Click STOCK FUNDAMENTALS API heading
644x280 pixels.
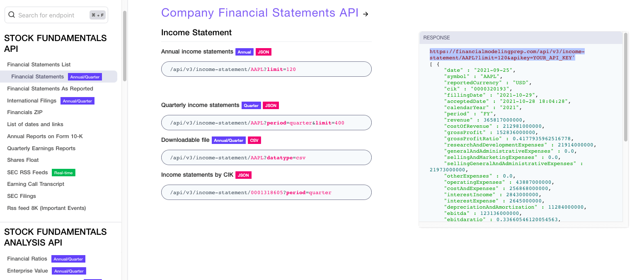coord(56,44)
